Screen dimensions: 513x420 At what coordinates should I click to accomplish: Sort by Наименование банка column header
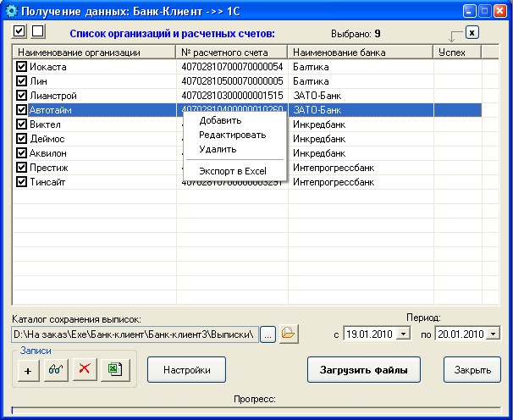coord(361,52)
